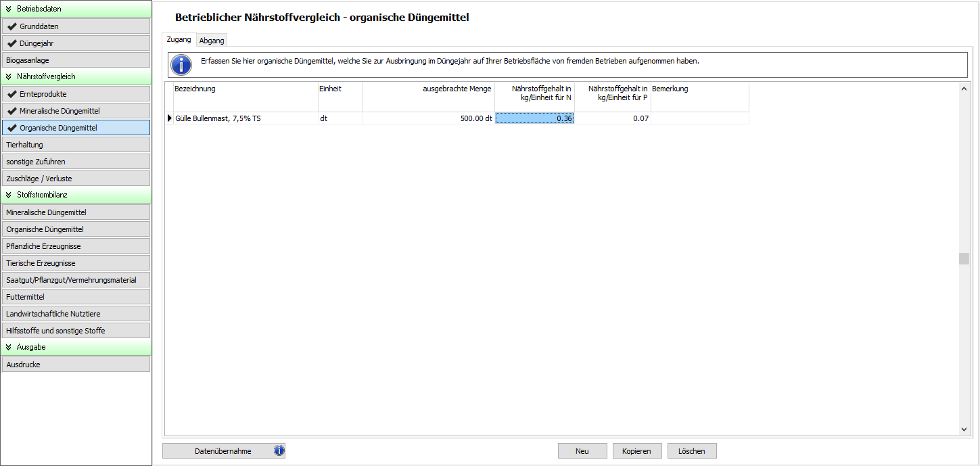The height and width of the screenshot is (466, 980).
Task: Click the checkmark icon next to Düngejahr
Action: (x=11, y=43)
